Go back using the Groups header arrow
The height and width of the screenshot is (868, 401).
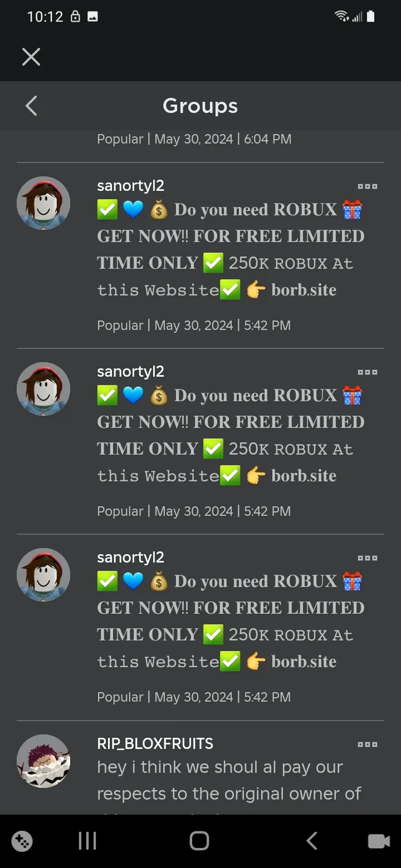click(x=31, y=106)
